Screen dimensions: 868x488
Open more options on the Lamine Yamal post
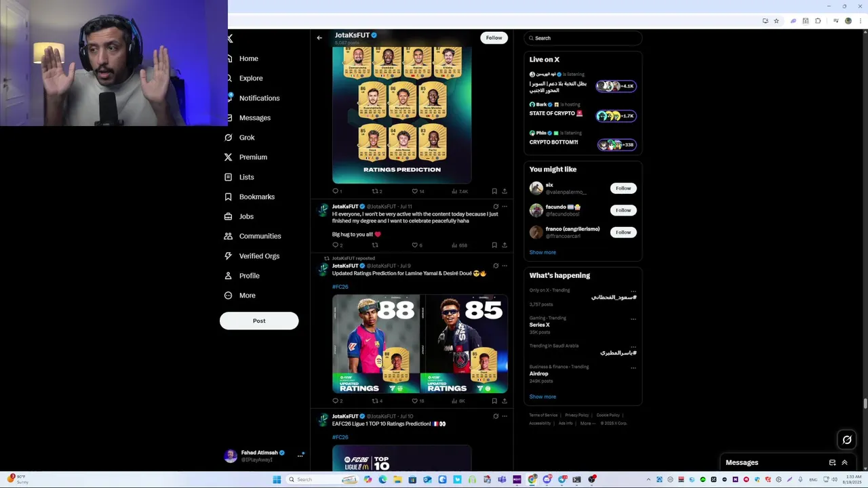[504, 266]
